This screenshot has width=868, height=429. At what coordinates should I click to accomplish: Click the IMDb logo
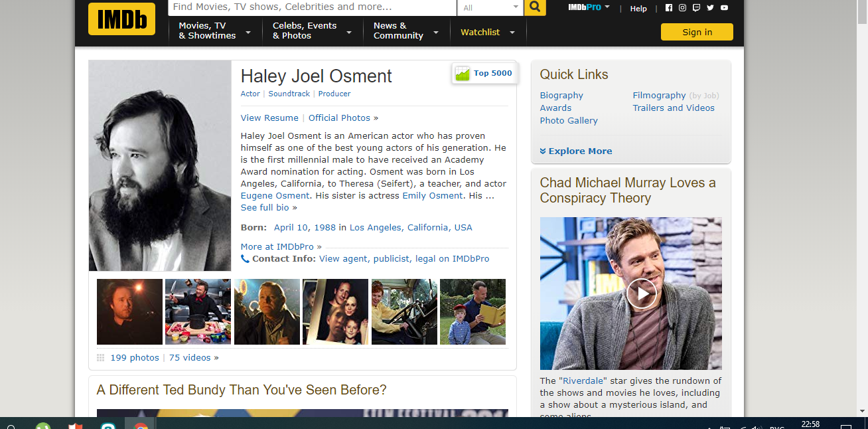121,19
